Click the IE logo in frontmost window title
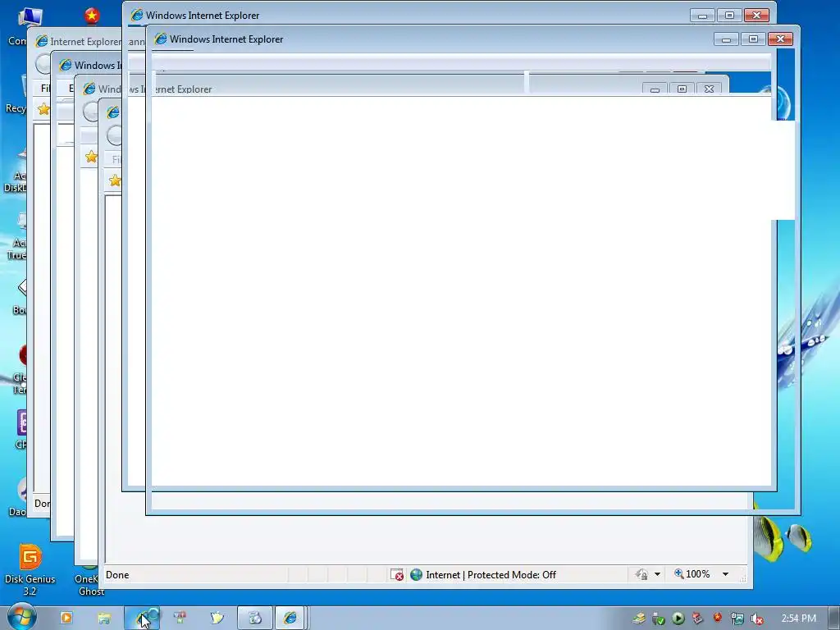The height and width of the screenshot is (630, 840). click(161, 39)
